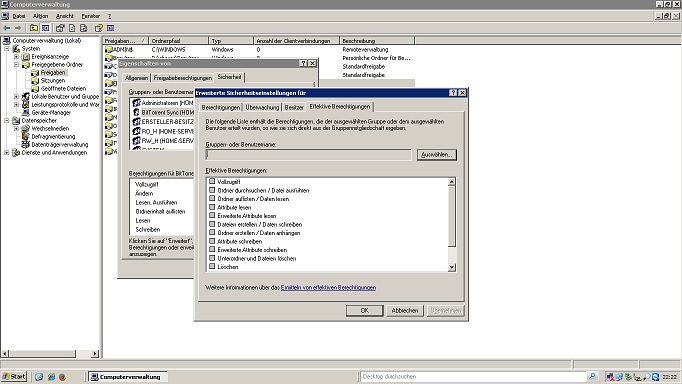Screen dimensions: 682x384
Task: Click the BitTorrent Sync user icon
Action: click(137, 112)
